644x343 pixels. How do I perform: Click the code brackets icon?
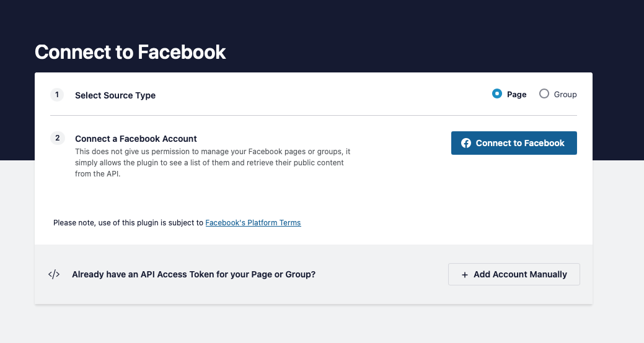tap(54, 274)
